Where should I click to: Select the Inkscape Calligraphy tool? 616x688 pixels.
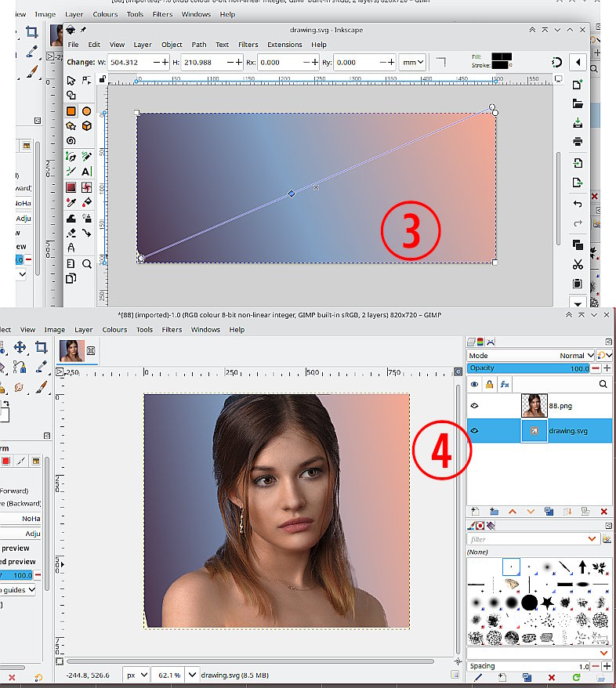tap(71, 171)
